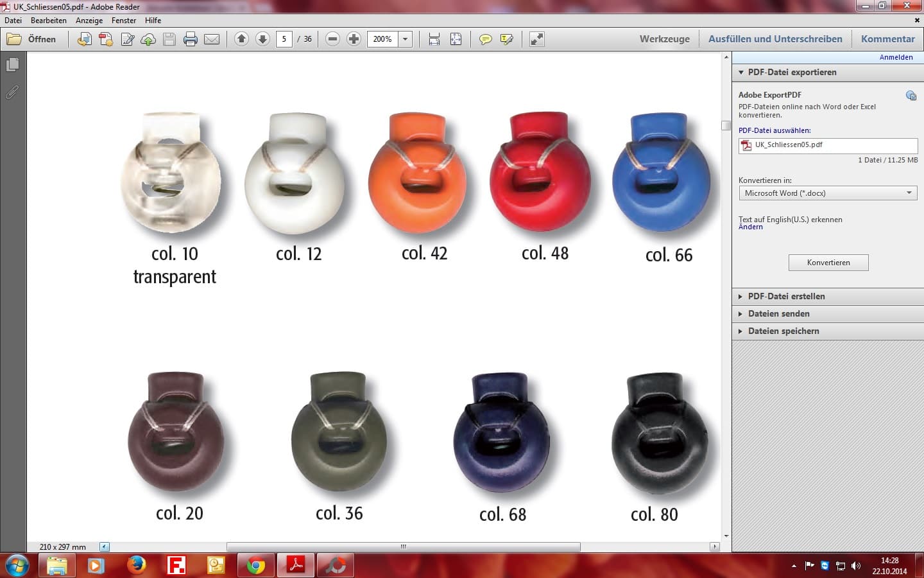
Task: Zoom out with the minus icon
Action: (332, 39)
